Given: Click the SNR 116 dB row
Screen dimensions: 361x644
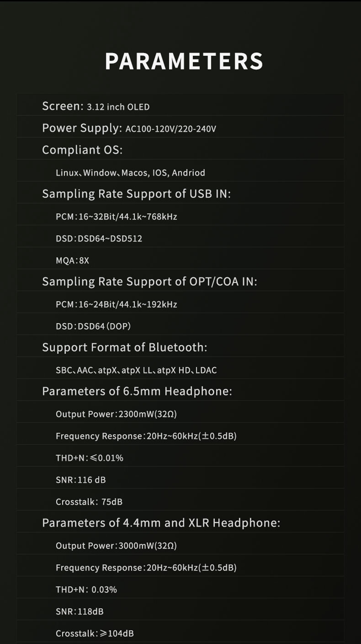Looking at the screenshot, I should point(81,480).
